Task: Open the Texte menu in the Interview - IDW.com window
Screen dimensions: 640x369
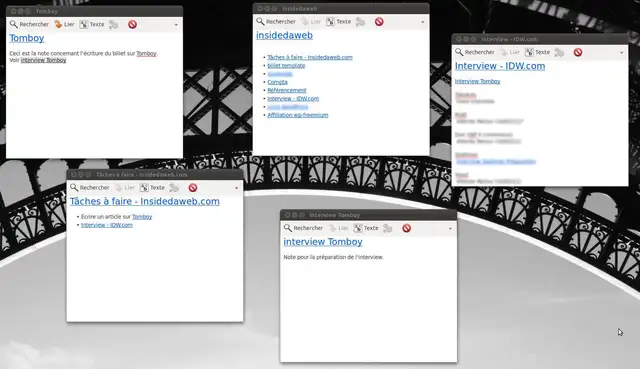Action: (x=537, y=52)
